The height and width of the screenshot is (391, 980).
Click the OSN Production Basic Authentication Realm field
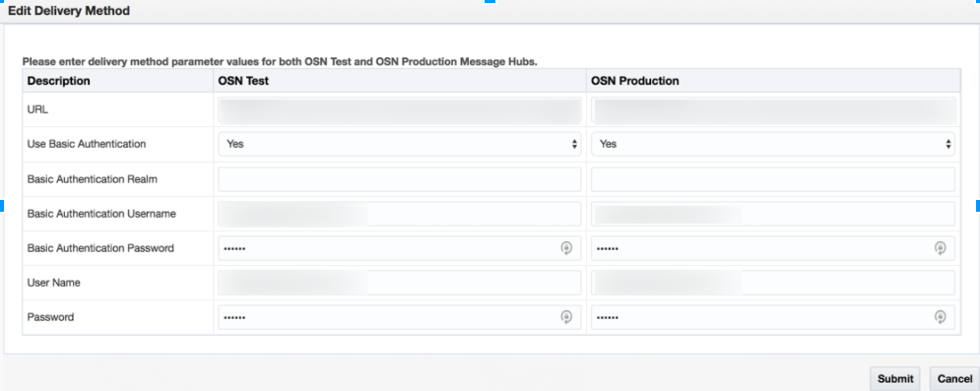pos(773,179)
